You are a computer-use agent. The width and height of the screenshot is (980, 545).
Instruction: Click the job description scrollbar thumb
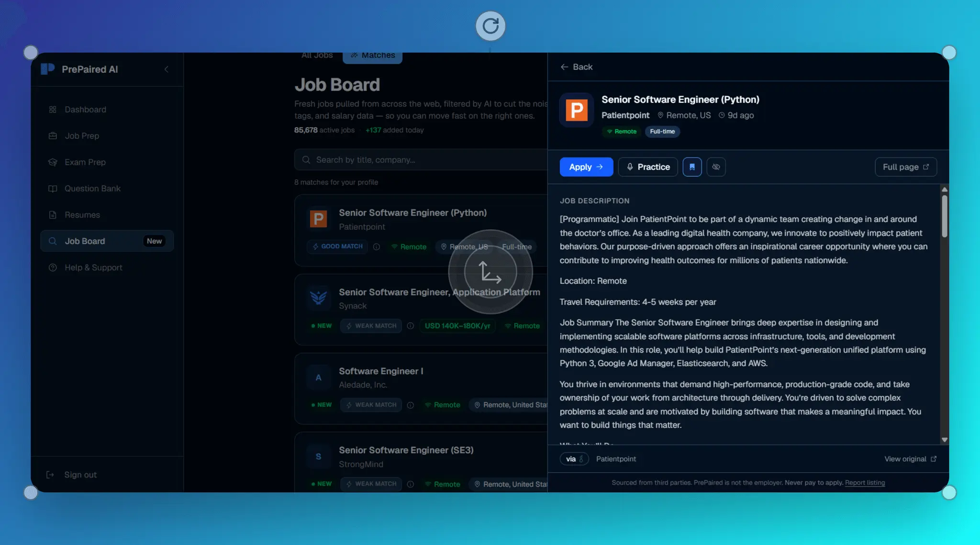945,216
